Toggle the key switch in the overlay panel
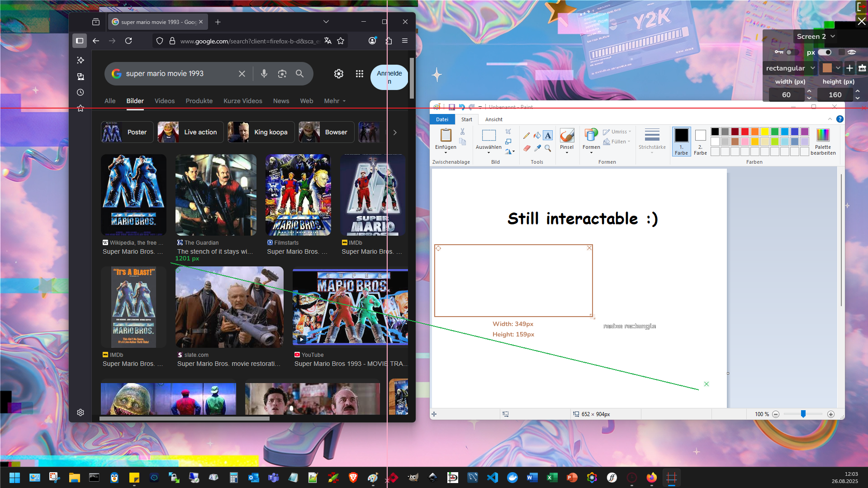This screenshot has height=488, width=868. click(792, 52)
